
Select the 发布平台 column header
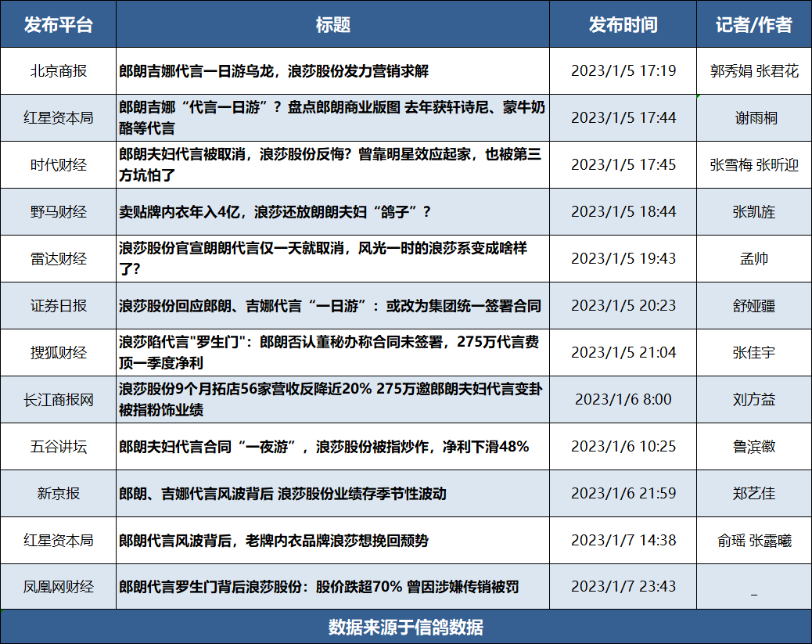tap(58, 23)
